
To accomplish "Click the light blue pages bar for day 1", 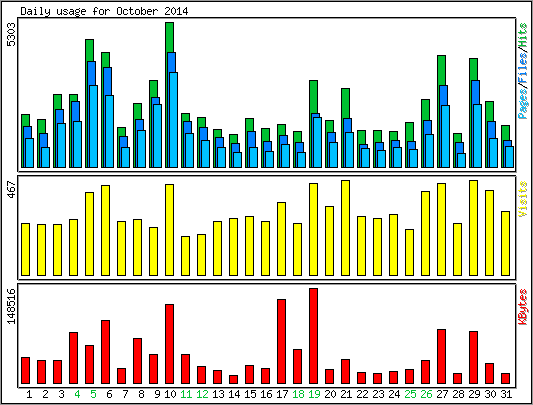I will click(30, 153).
